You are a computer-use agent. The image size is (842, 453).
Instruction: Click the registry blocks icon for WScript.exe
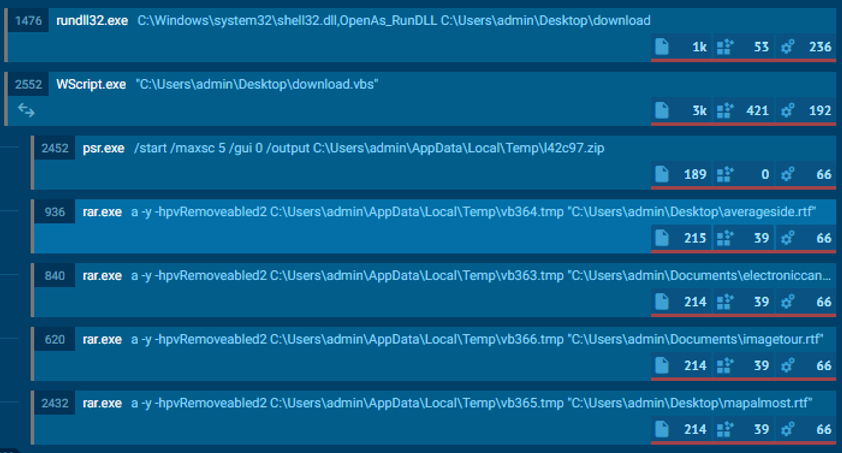pos(725,111)
